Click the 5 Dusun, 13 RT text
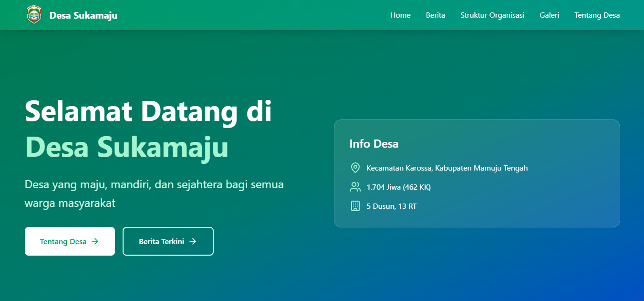Image resolution: width=644 pixels, height=301 pixels. [391, 206]
